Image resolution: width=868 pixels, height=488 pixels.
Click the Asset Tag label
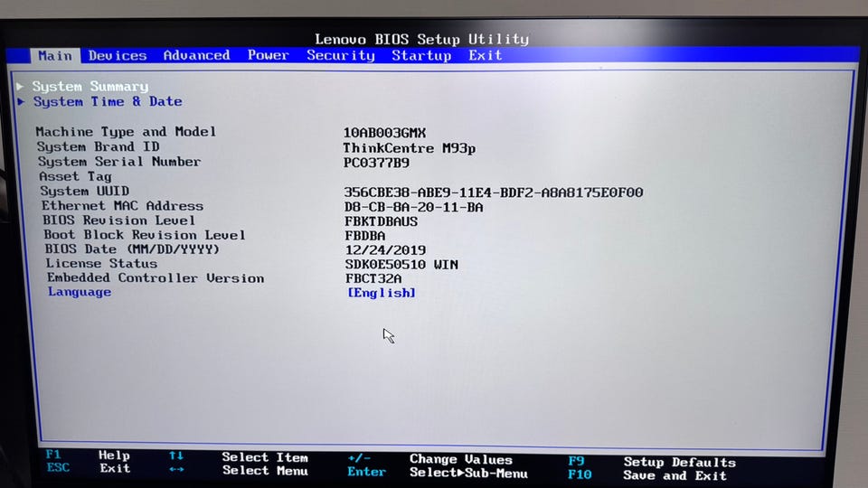pyautogui.click(x=75, y=176)
